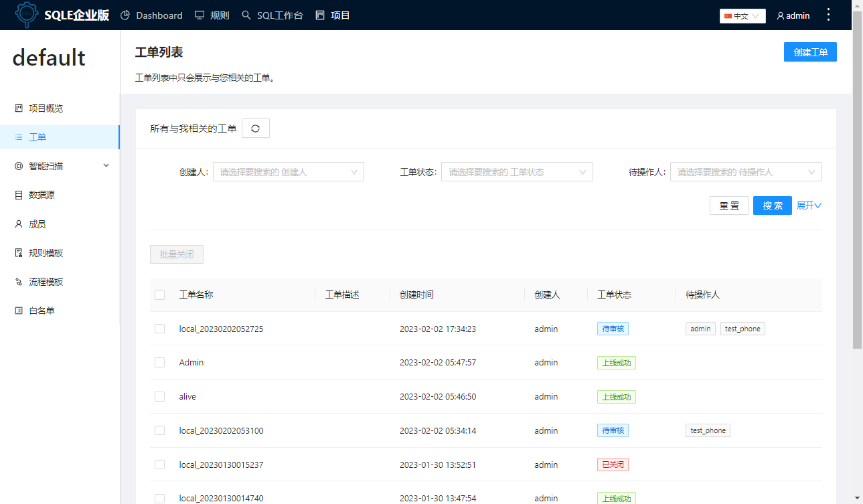Toggle the select-all checkbox in table header
This screenshot has height=504, width=863.
pos(159,295)
